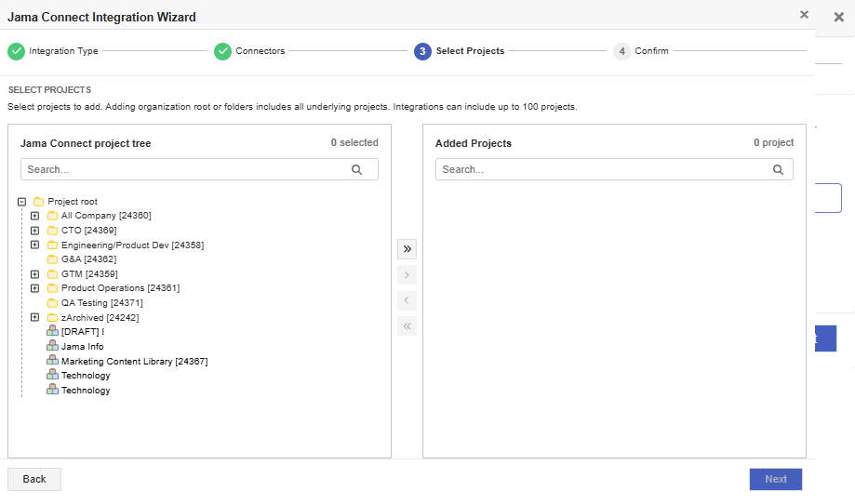Screen dimensions: 855x504
Task: Select Product Operations [24361] row
Action: click(x=121, y=288)
